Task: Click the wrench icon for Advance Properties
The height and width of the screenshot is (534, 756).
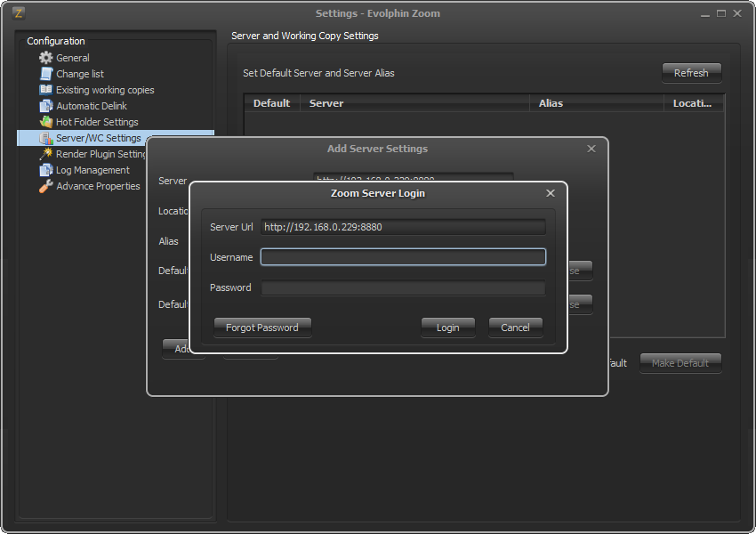Action: (45, 186)
